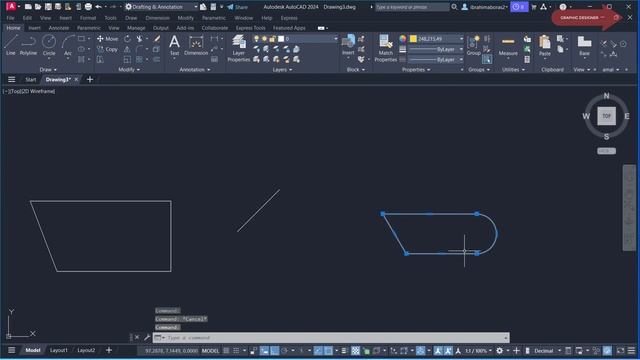
Task: Select the Circle tool
Action: click(x=49, y=44)
